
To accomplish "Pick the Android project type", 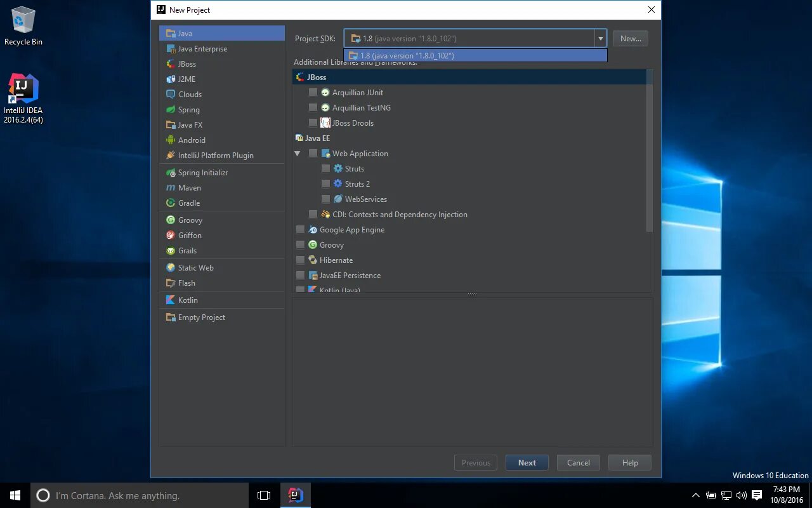I will pyautogui.click(x=222, y=140).
